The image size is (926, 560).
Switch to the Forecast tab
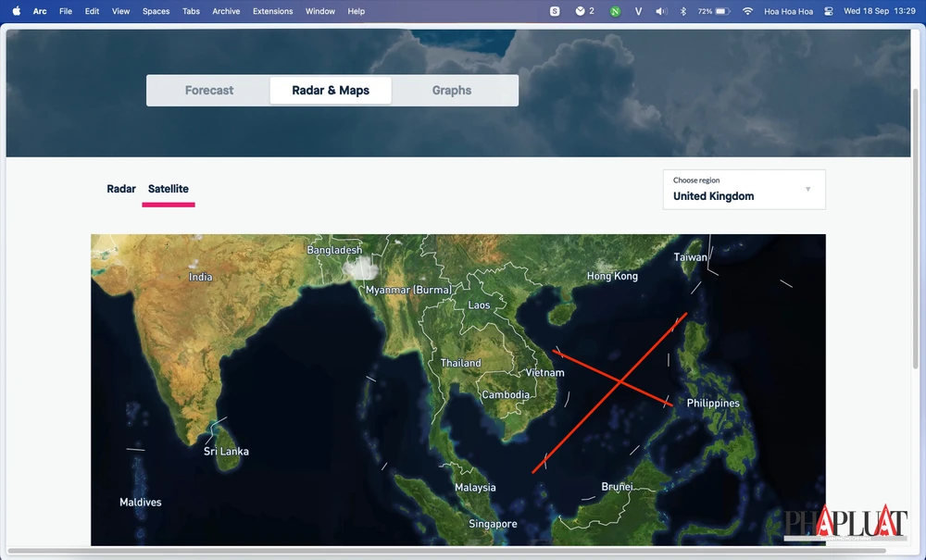tap(208, 90)
